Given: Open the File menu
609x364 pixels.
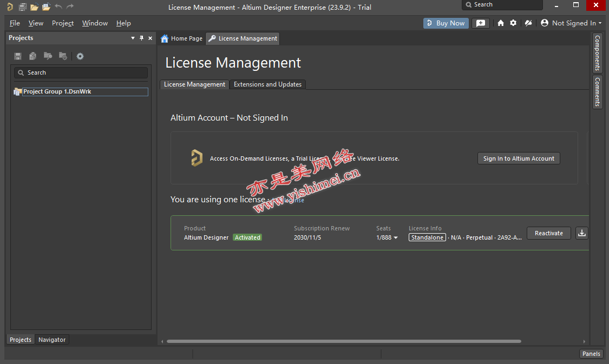Looking at the screenshot, I should 15,23.
